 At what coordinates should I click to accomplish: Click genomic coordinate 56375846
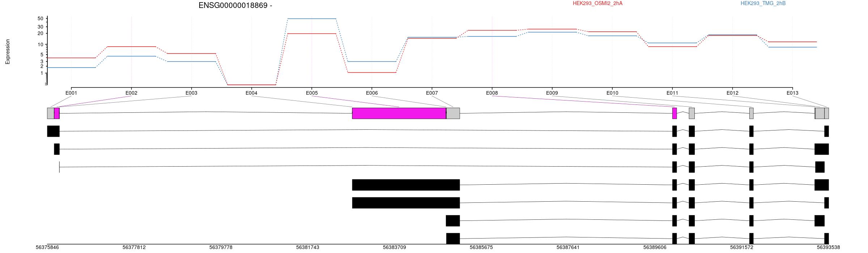tap(47, 248)
